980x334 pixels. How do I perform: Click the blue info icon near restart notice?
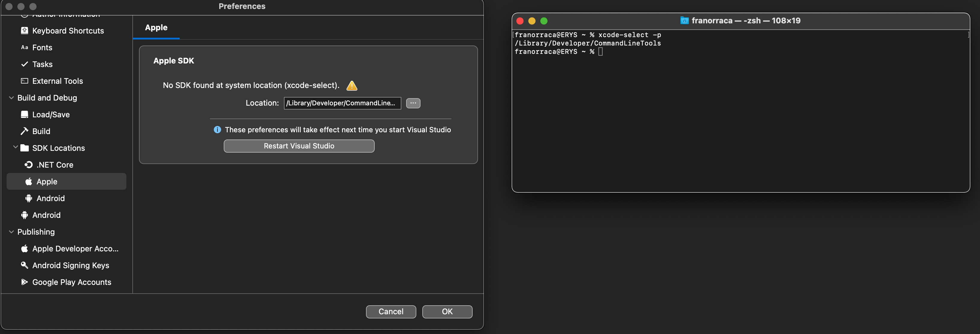[x=217, y=130]
